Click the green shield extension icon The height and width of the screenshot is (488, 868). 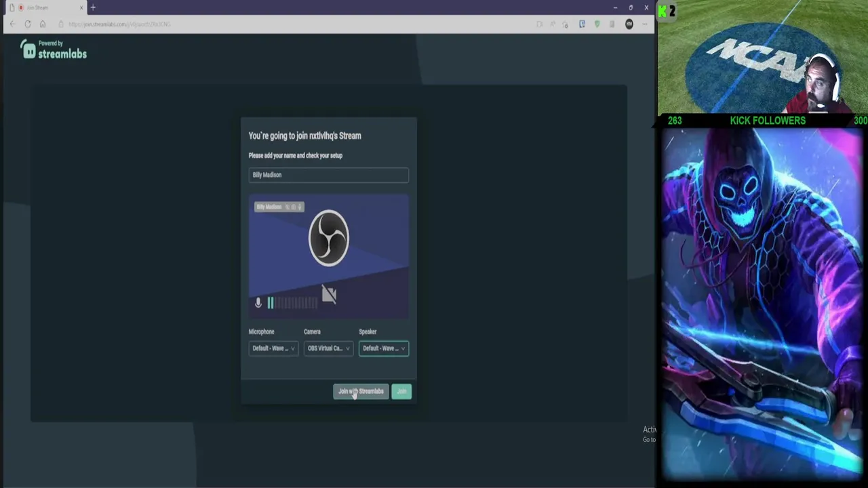point(597,24)
